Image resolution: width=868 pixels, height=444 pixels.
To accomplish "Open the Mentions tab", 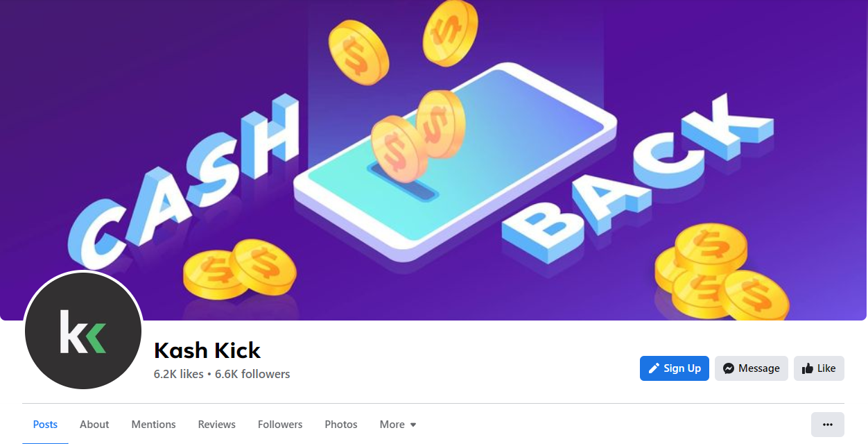I will (153, 425).
